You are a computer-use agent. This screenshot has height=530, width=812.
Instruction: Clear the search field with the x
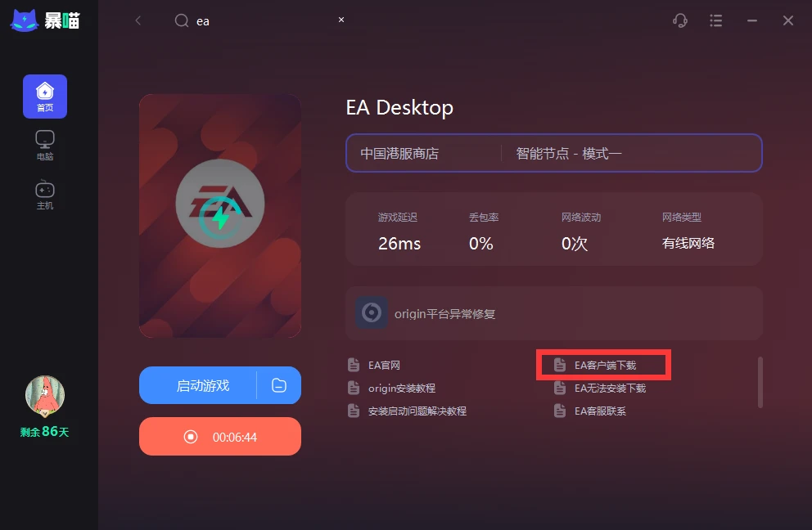(x=341, y=20)
